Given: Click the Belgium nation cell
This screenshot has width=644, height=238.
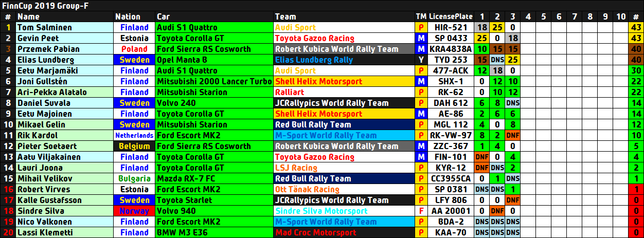Looking at the screenshot, I should pos(134,146).
